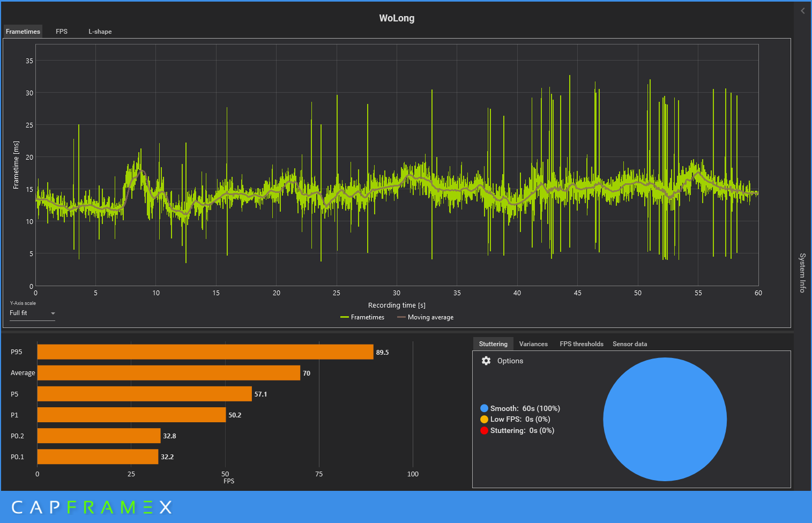Click the blue Smooth legend dot
The width and height of the screenshot is (812, 523).
[x=485, y=408]
